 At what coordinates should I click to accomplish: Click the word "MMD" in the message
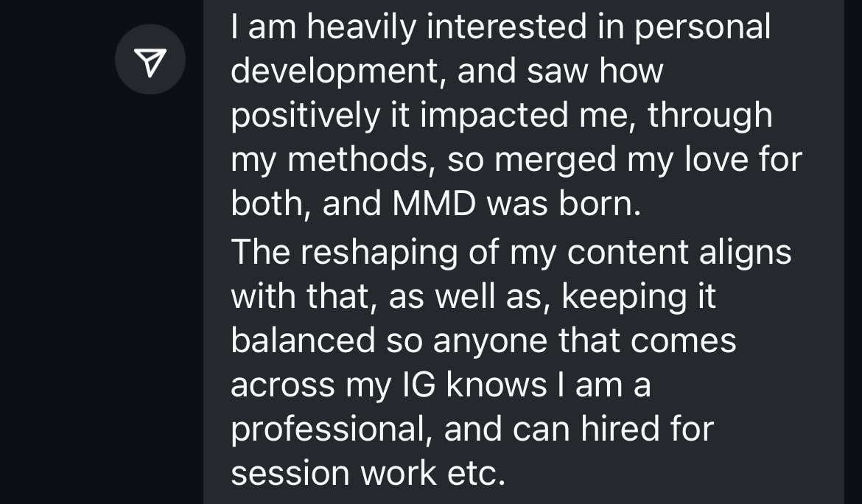434,203
